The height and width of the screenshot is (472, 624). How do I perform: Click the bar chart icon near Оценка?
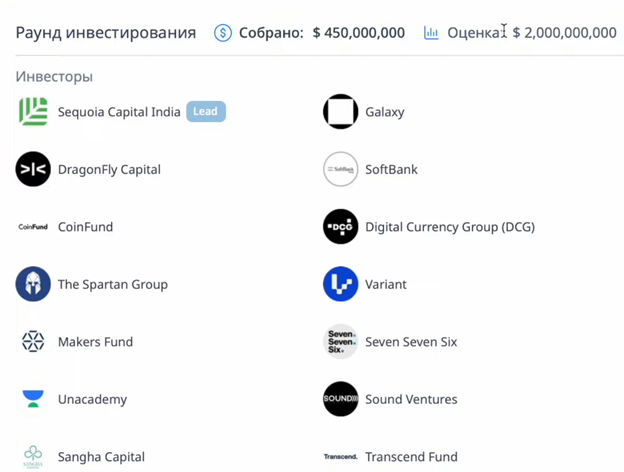coord(431,33)
